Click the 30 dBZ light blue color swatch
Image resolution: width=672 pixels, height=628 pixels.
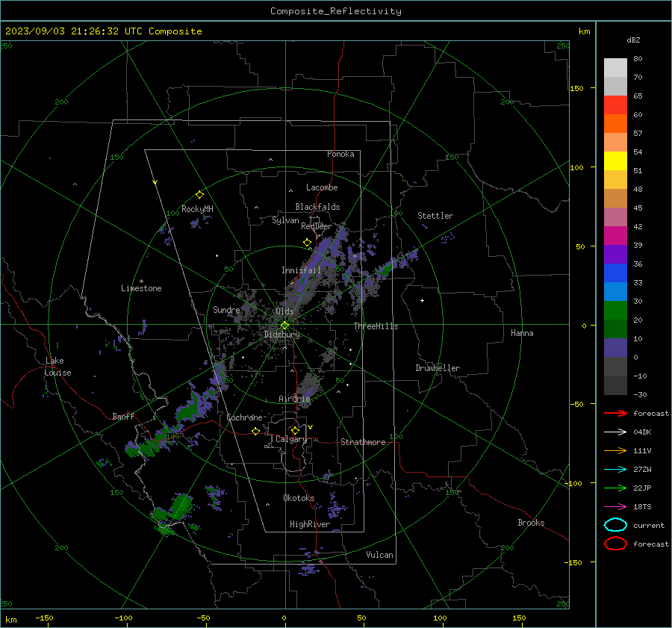point(615,291)
